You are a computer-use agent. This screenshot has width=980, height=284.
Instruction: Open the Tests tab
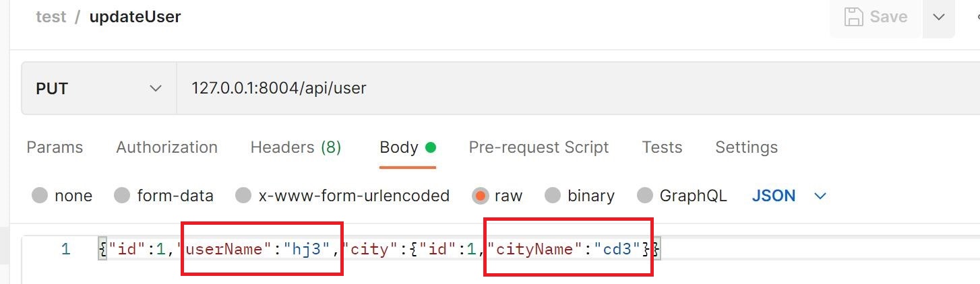pos(662,147)
